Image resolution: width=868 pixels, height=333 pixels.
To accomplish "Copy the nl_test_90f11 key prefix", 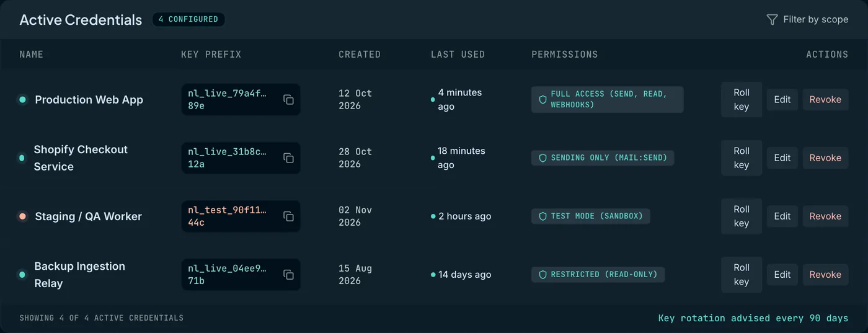I will pyautogui.click(x=288, y=216).
